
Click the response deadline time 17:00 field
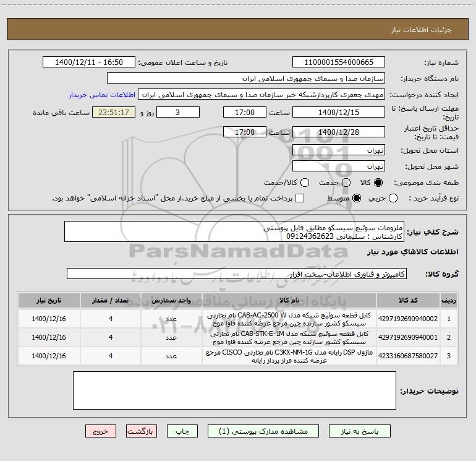(245, 112)
